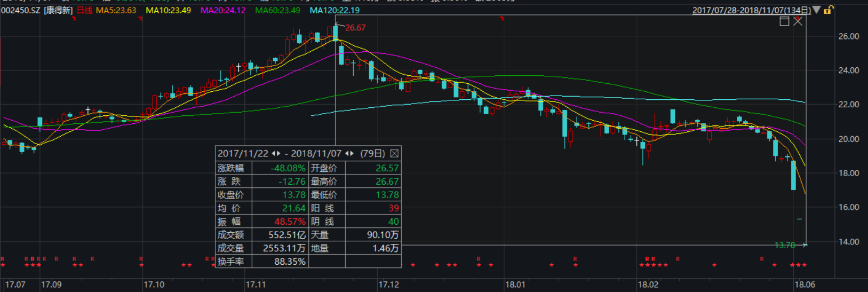
Task: Click the 18.02 time axis label
Action: pyautogui.click(x=648, y=285)
